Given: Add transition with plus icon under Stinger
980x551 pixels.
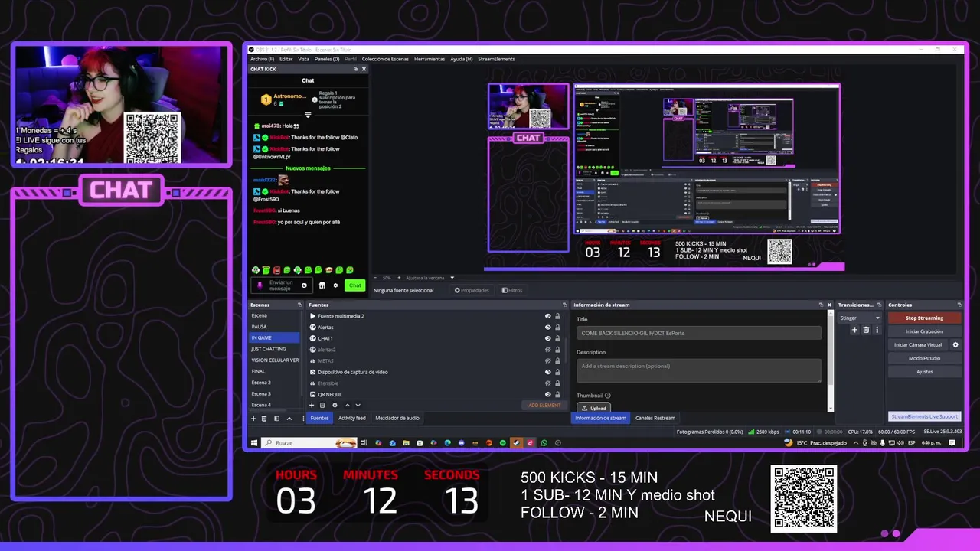Looking at the screenshot, I should [x=854, y=330].
